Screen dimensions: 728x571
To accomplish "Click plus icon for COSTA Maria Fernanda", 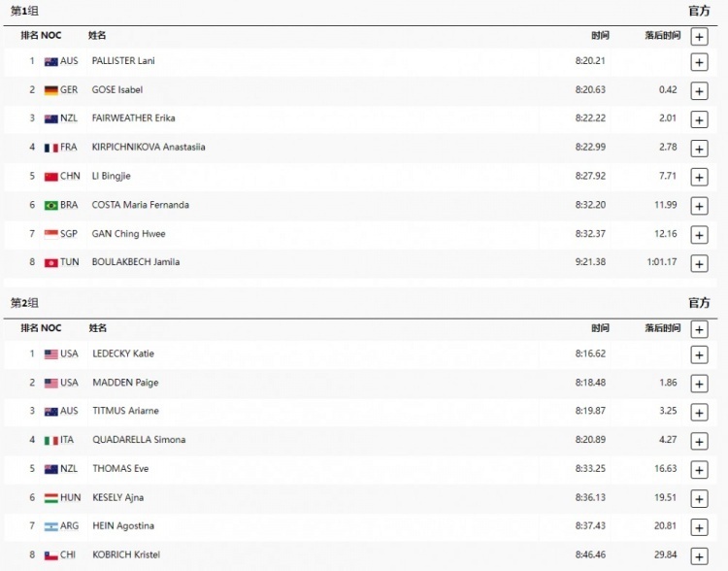I will tap(699, 206).
